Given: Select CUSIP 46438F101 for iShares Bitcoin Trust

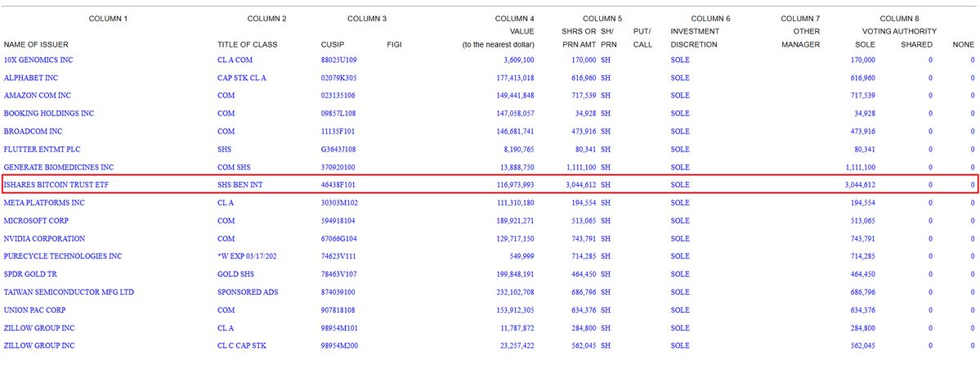Looking at the screenshot, I should (338, 185).
